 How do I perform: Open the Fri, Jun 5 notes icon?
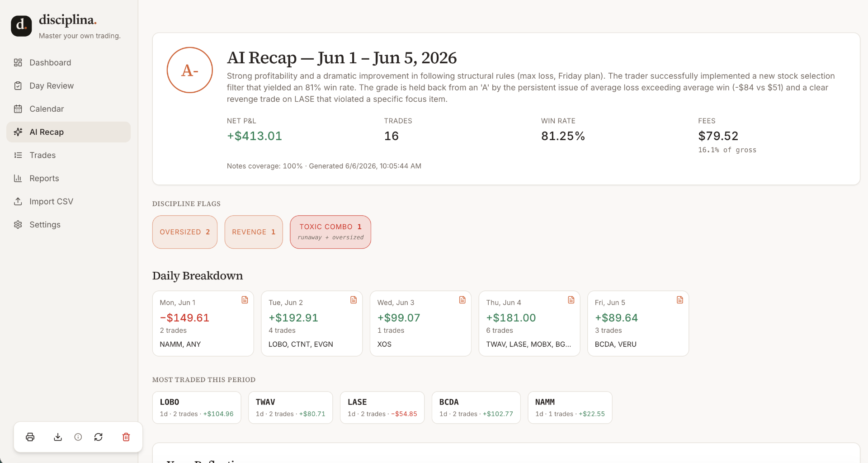(x=679, y=300)
